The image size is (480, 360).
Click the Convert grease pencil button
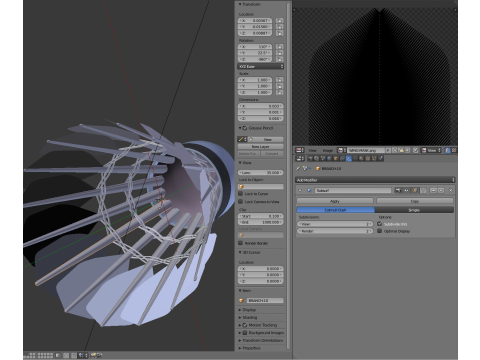(x=272, y=154)
